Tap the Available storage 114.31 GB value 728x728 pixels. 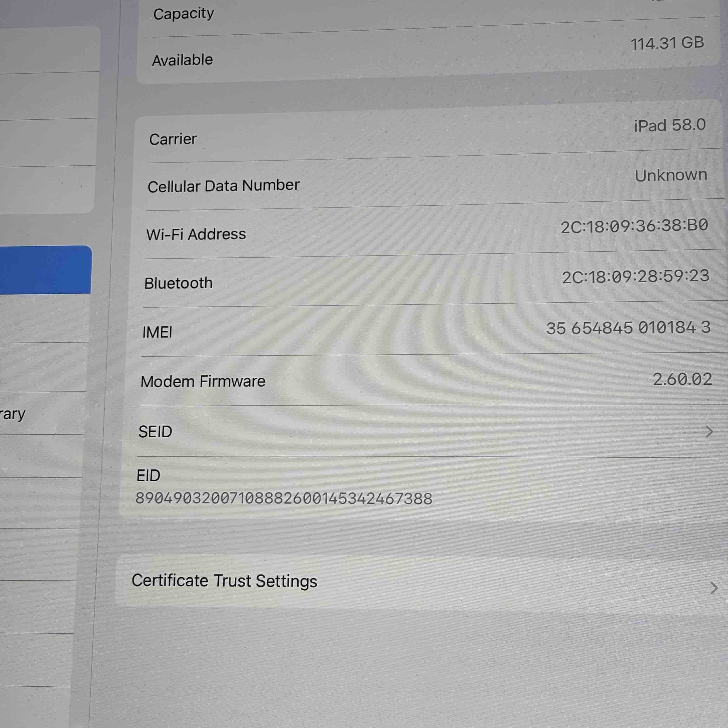pyautogui.click(x=667, y=43)
